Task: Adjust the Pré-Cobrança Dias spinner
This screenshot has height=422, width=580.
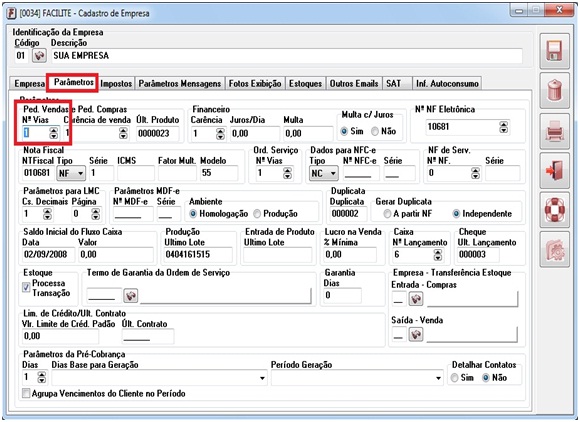Action: [42, 377]
